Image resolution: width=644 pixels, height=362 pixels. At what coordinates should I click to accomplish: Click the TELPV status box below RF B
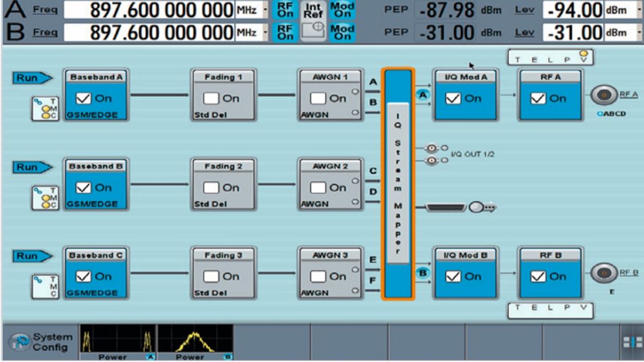(x=550, y=310)
